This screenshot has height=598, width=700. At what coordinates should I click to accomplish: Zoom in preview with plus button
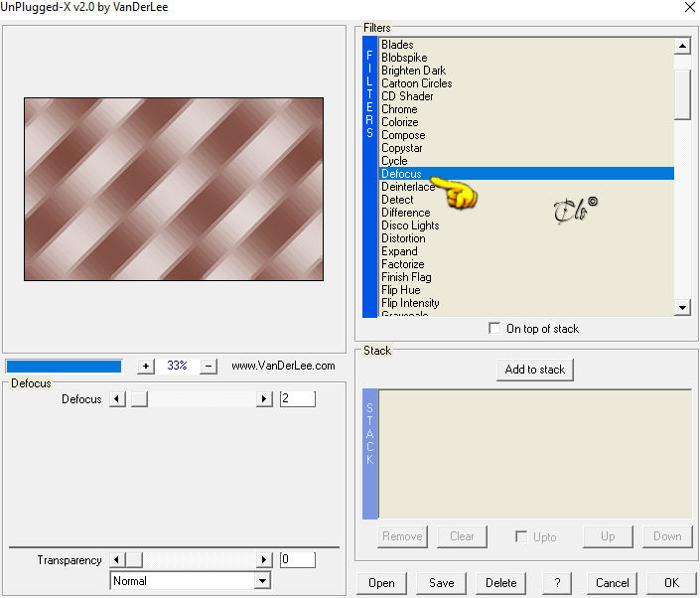(146, 367)
